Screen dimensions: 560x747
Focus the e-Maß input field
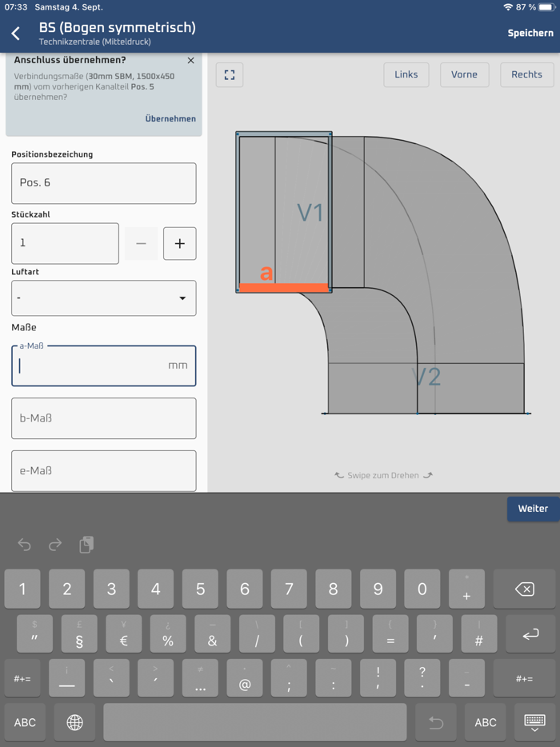104,471
